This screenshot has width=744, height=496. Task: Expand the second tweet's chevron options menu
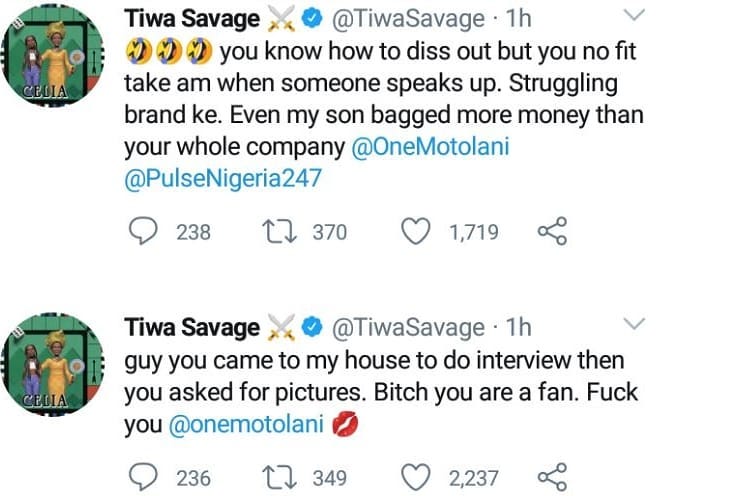pyautogui.click(x=634, y=325)
